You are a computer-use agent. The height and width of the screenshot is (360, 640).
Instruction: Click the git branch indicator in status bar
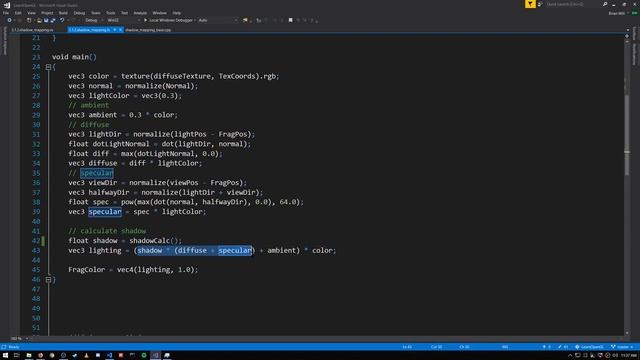pyautogui.click(x=622, y=347)
